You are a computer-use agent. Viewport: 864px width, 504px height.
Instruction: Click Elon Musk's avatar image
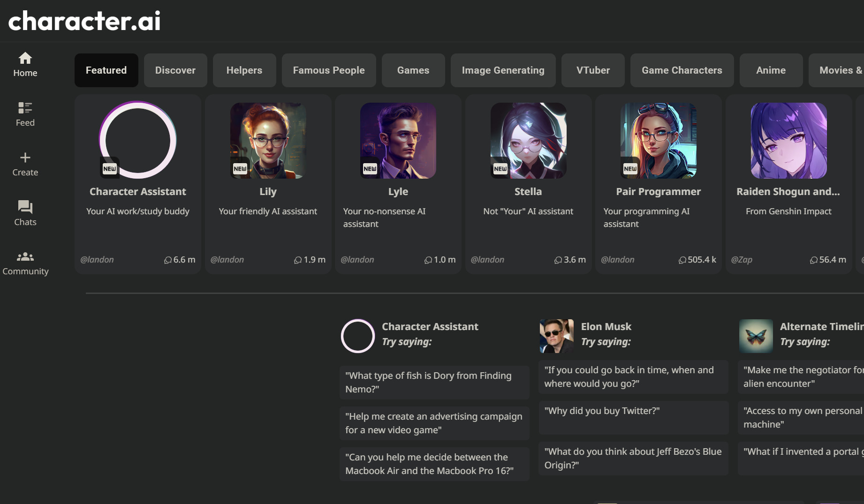[x=557, y=336]
